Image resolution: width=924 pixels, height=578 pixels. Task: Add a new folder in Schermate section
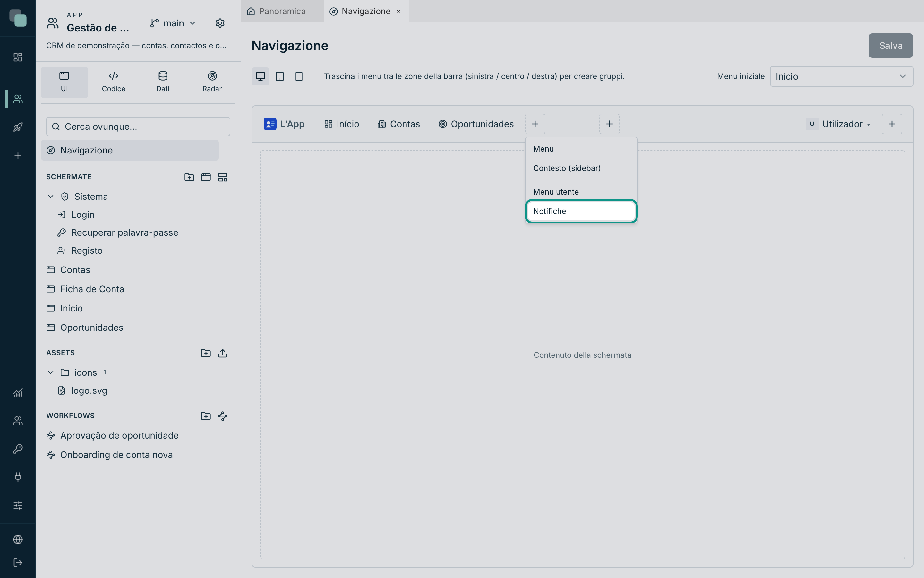189,177
